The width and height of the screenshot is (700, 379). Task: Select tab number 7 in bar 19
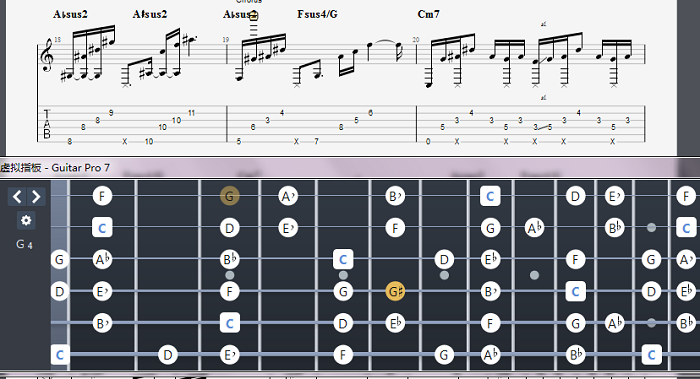tap(317, 142)
